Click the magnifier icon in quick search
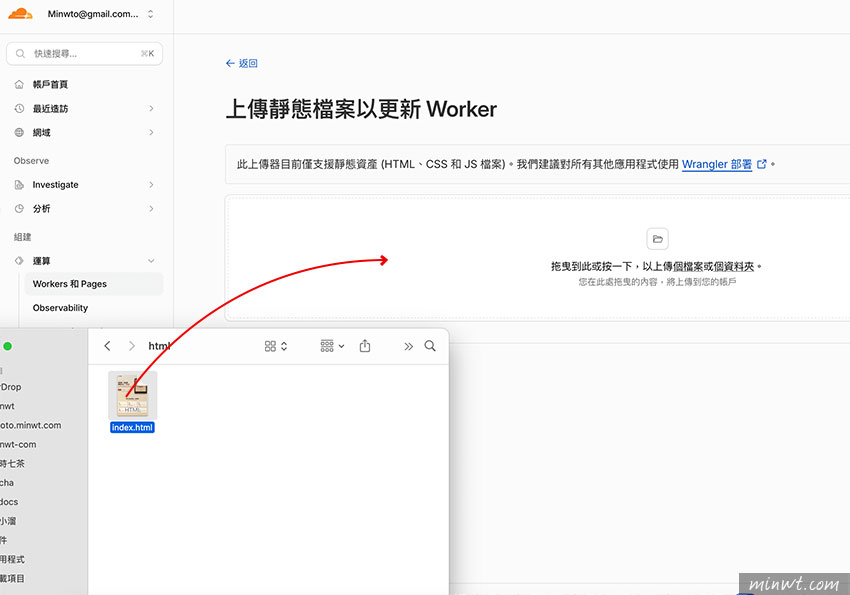850x595 pixels. pyautogui.click(x=20, y=54)
